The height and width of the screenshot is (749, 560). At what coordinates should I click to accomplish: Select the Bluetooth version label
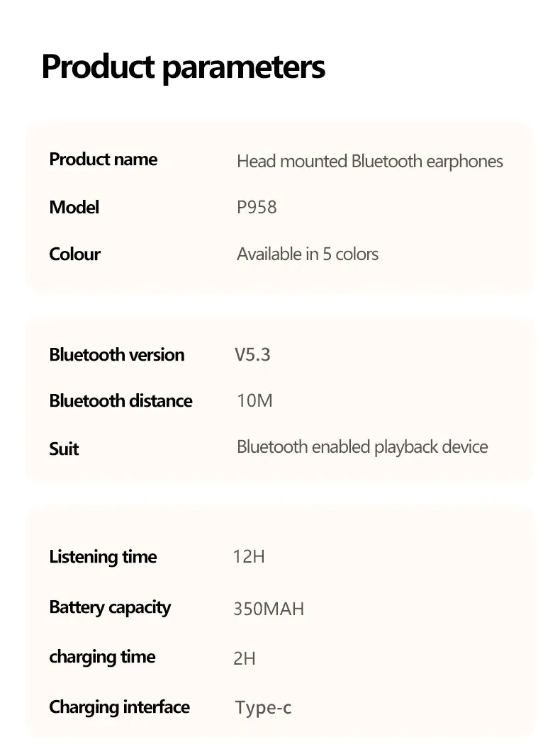(x=116, y=354)
